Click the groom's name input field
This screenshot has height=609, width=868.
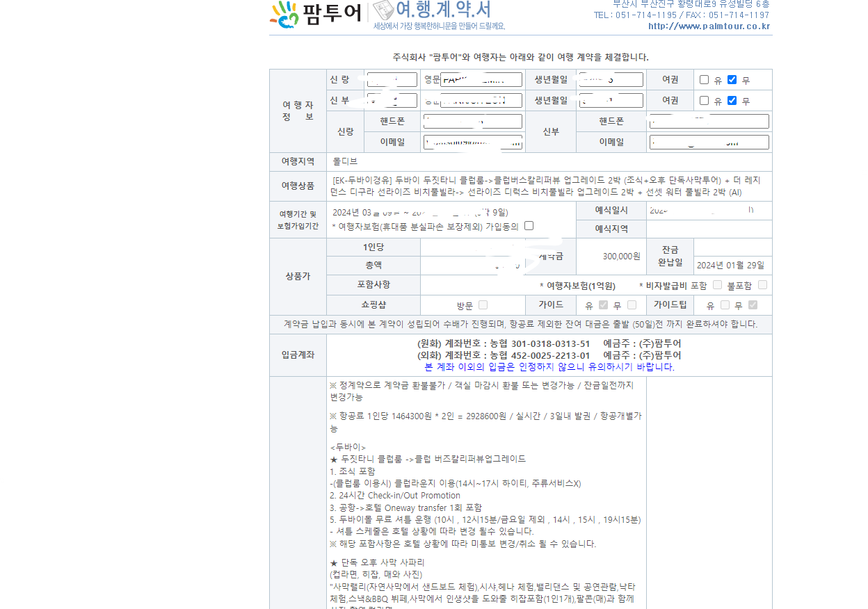coord(392,80)
